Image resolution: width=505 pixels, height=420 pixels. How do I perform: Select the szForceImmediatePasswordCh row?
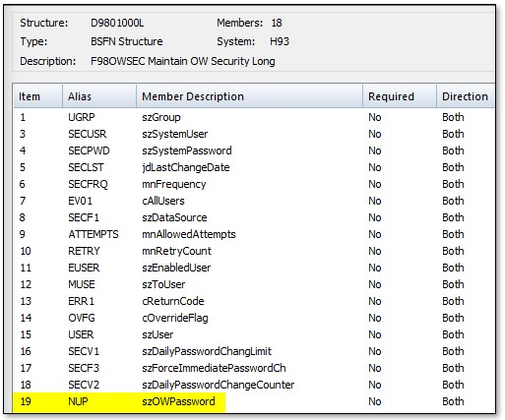coord(254,368)
